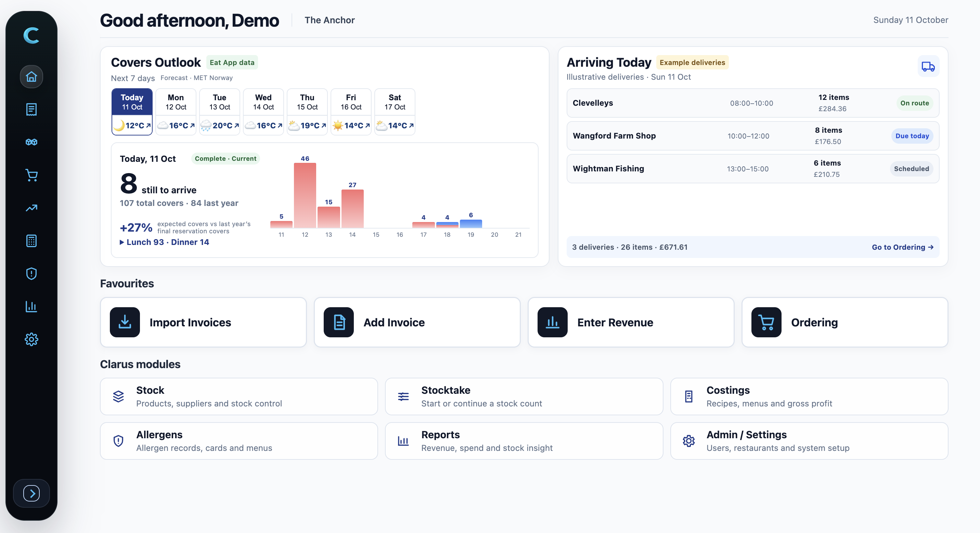Click the 46 covers bar at 12
This screenshot has height=533, width=980.
[305, 196]
